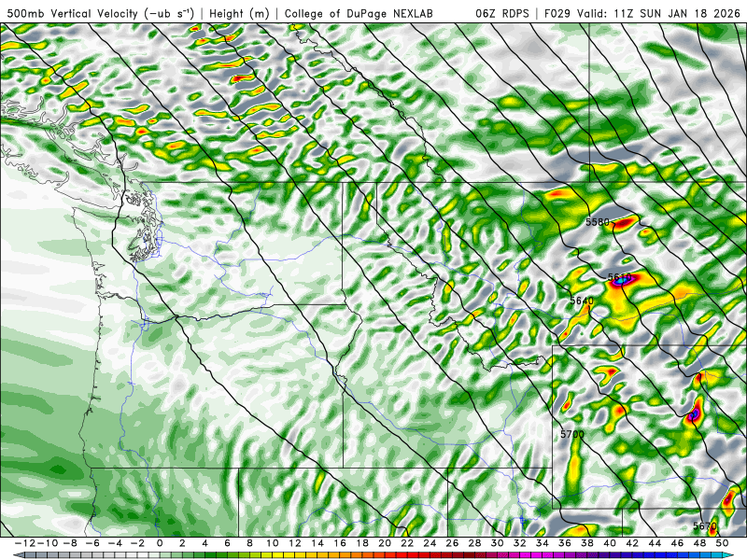Click the 46 colorbar scale value
Screen dimensions: 747x560
677,543
